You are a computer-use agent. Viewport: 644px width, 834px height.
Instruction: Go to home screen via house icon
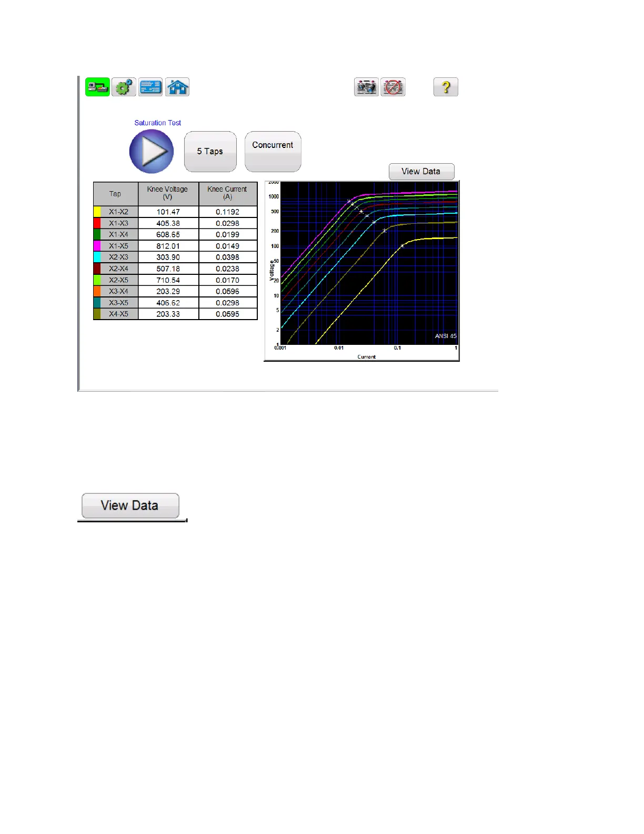[177, 87]
